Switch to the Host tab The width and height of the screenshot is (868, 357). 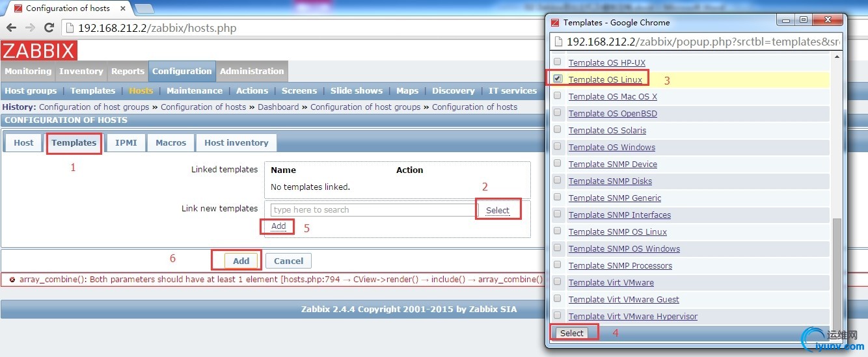pyautogui.click(x=23, y=143)
